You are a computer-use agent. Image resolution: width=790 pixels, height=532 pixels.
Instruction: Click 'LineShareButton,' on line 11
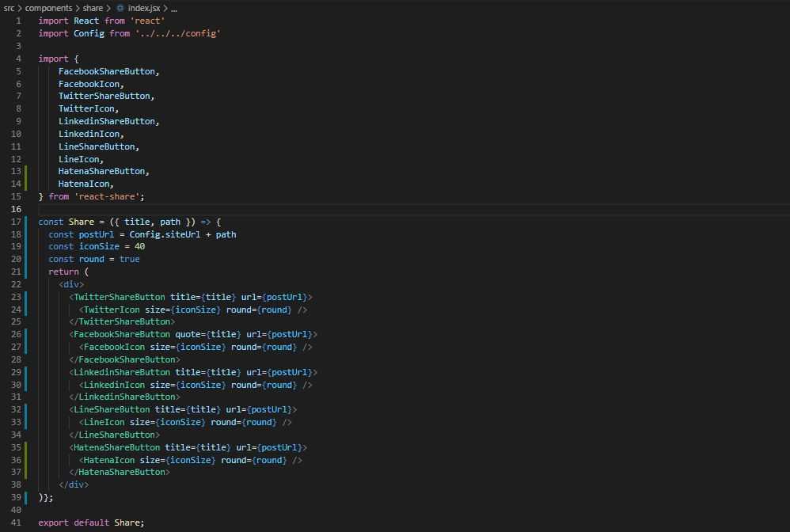pyautogui.click(x=99, y=146)
